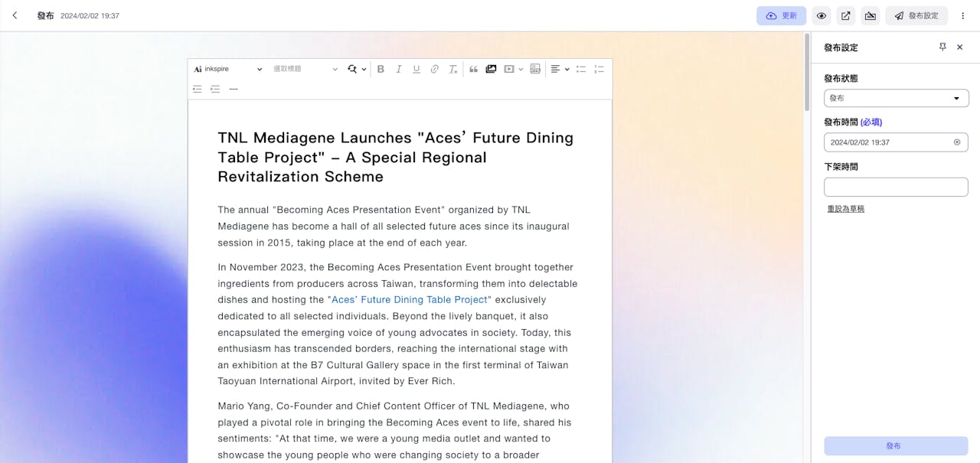Viewport: 980px width, 463px height.
Task: Click the paragraph starting "Mario Yang"
Action: [x=394, y=430]
